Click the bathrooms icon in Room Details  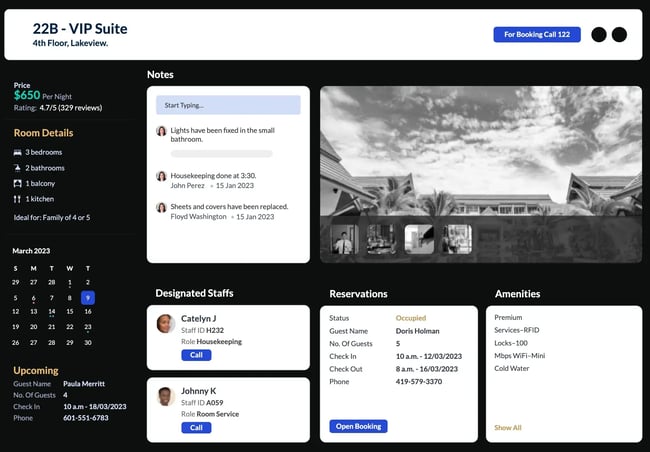[17, 168]
